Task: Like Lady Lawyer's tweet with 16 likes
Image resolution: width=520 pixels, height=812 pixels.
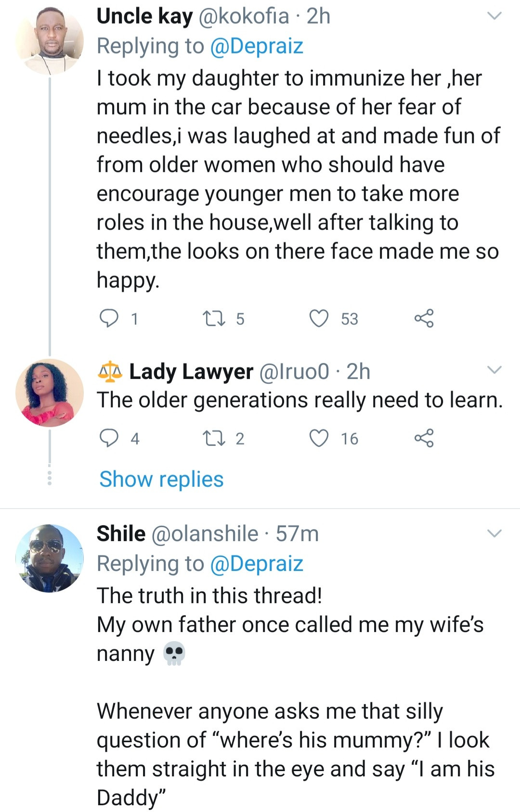Action: coord(319,438)
